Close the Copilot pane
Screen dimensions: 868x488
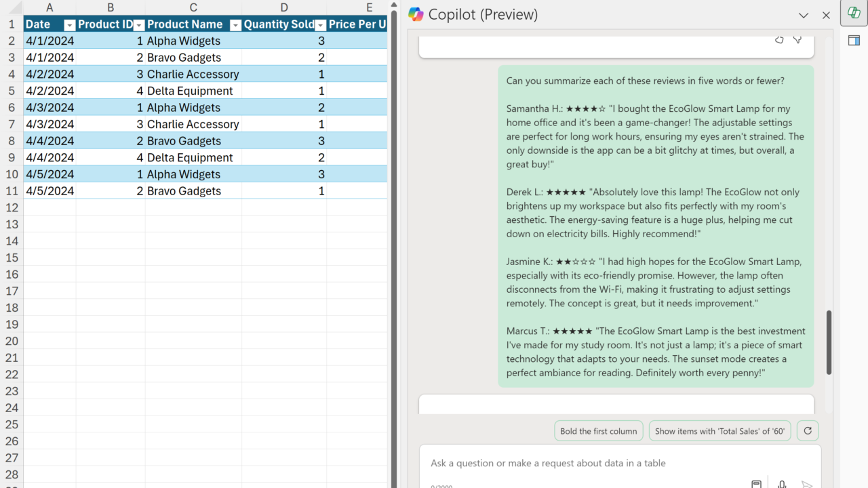tap(826, 15)
